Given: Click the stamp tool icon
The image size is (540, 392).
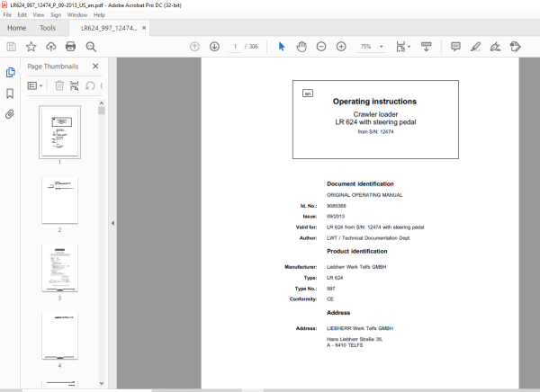Looking at the screenshot, I should pyautogui.click(x=515, y=47).
